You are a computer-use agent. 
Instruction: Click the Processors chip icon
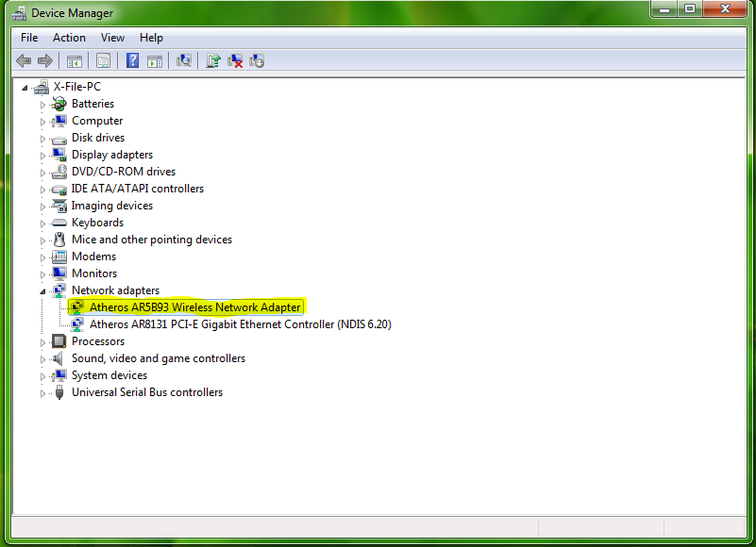pyautogui.click(x=59, y=341)
